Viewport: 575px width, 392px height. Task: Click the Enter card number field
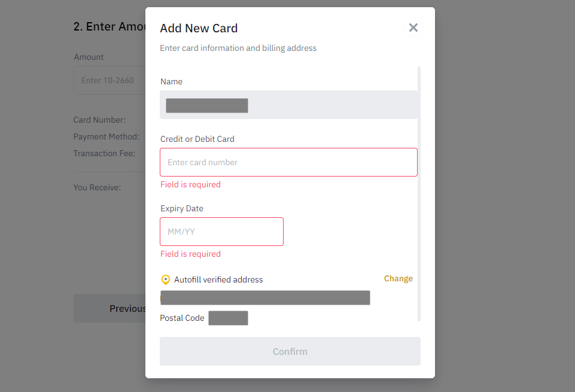(x=288, y=162)
